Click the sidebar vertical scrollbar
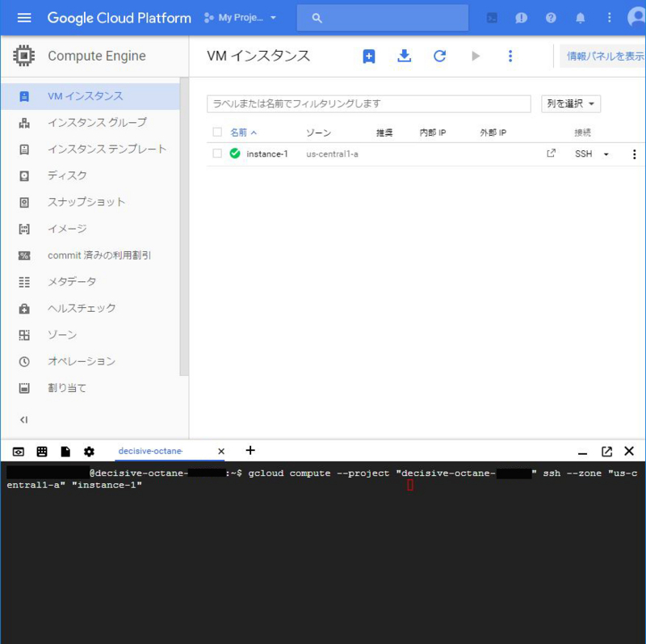Viewport: 646px width, 644px height. point(184,226)
